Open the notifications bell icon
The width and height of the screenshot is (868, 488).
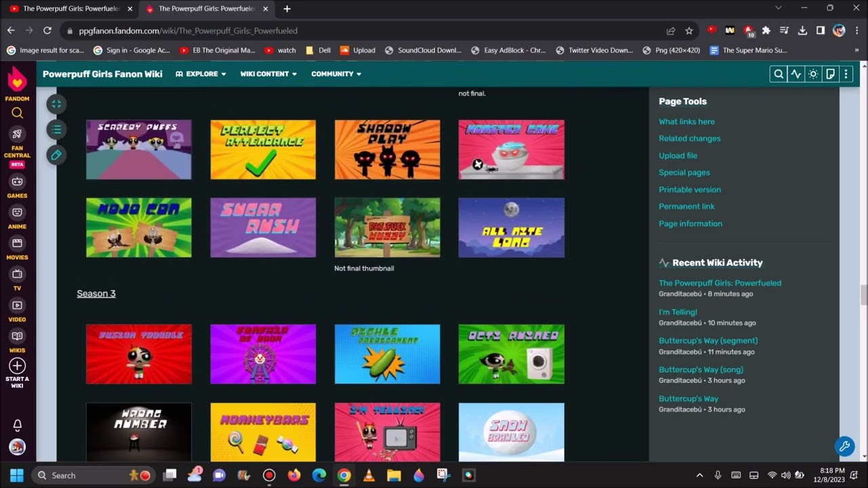(18, 425)
